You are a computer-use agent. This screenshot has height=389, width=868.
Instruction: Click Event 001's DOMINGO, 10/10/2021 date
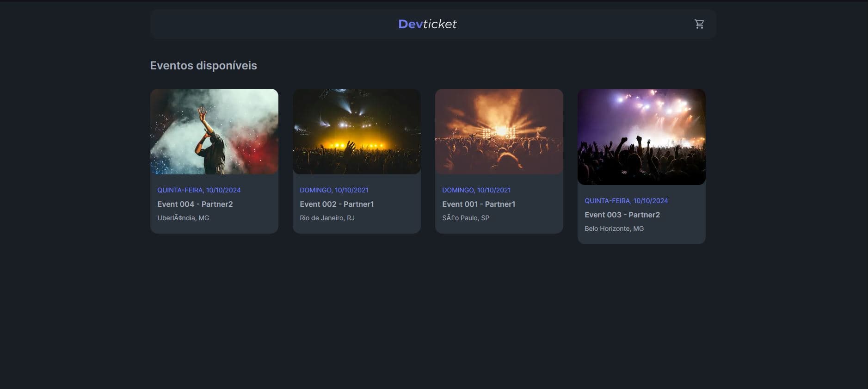tap(476, 190)
